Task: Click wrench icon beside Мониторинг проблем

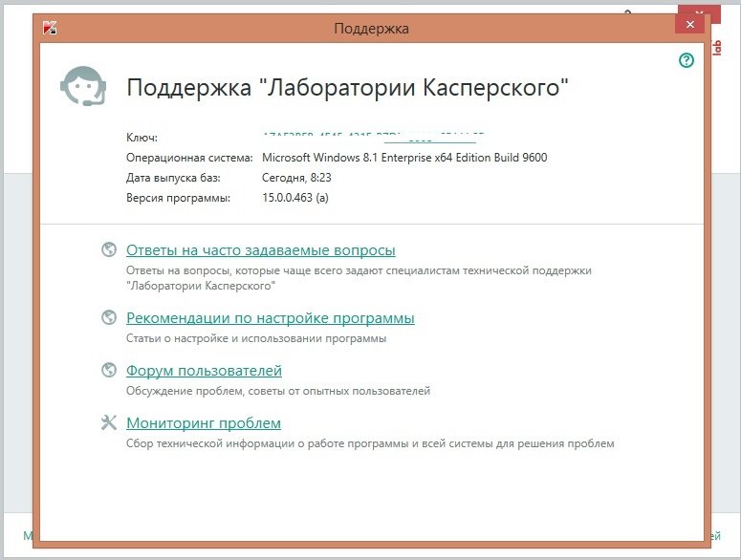Action: 109,423
